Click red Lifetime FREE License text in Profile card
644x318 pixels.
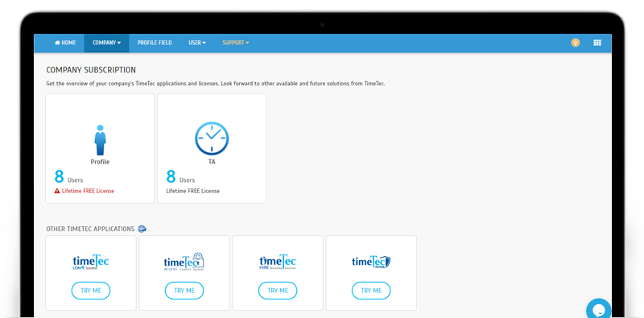(x=88, y=191)
